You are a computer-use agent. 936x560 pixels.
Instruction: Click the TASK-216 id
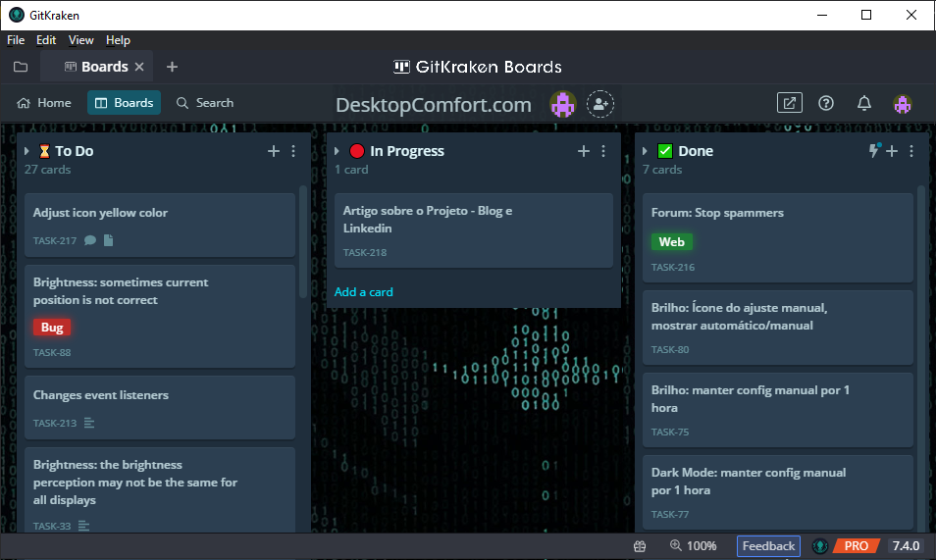pos(673,268)
